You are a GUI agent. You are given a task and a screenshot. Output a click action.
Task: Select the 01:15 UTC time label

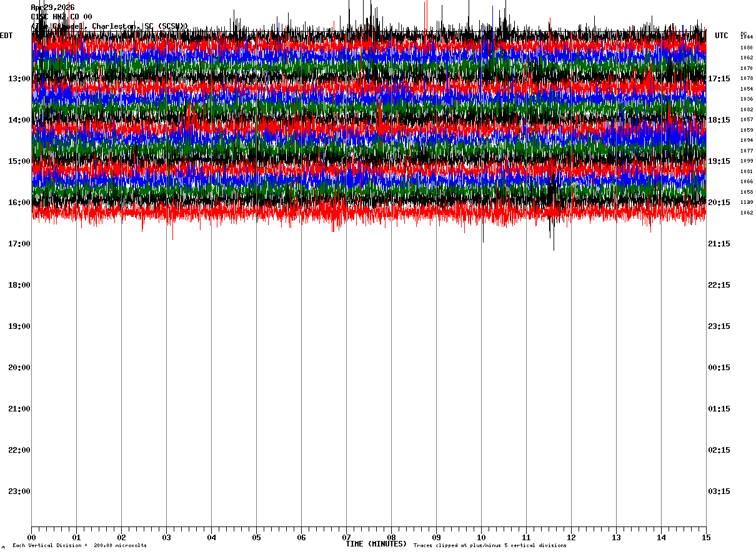pos(719,409)
